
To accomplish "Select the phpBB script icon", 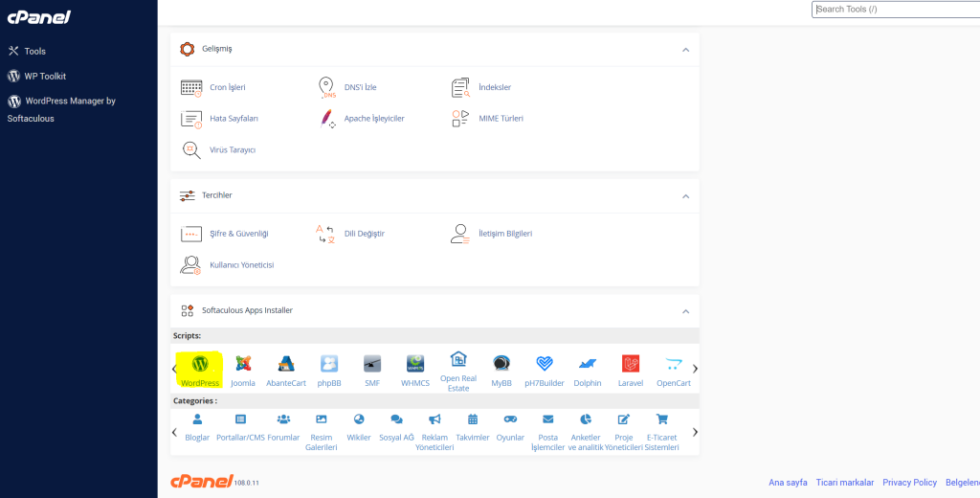I will 329,364.
